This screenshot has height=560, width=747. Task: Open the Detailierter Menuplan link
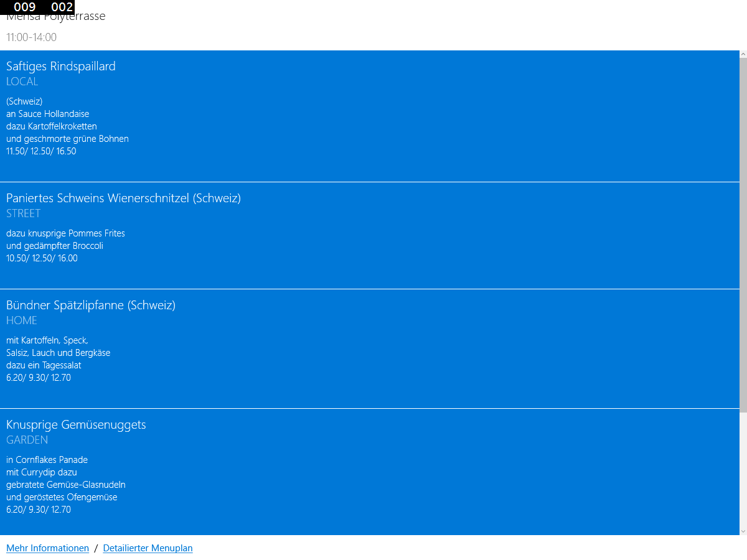pyautogui.click(x=148, y=548)
